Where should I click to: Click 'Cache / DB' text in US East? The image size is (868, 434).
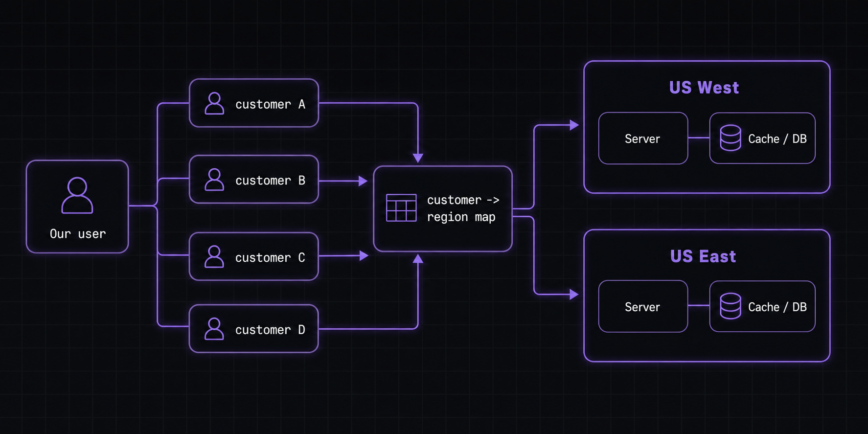(777, 307)
